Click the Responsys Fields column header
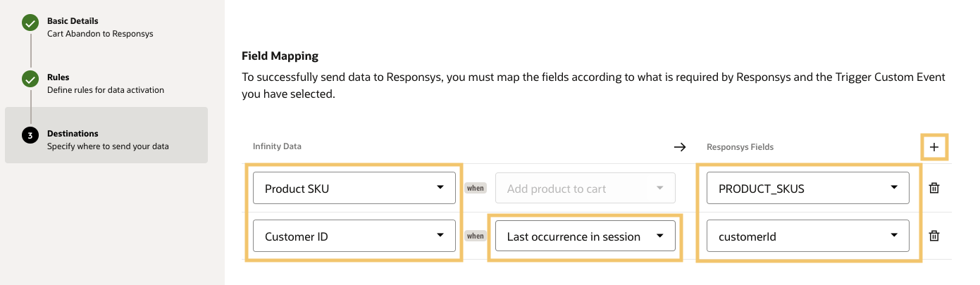 coord(740,147)
